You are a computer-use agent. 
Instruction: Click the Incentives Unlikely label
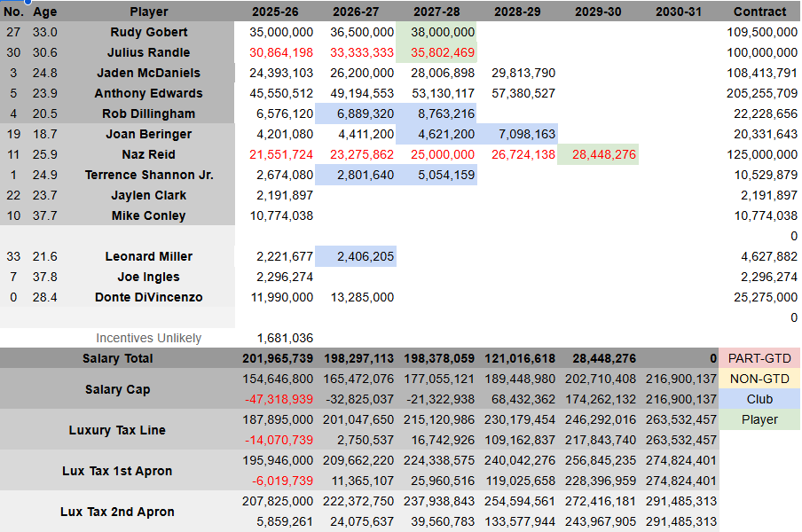[x=149, y=338]
